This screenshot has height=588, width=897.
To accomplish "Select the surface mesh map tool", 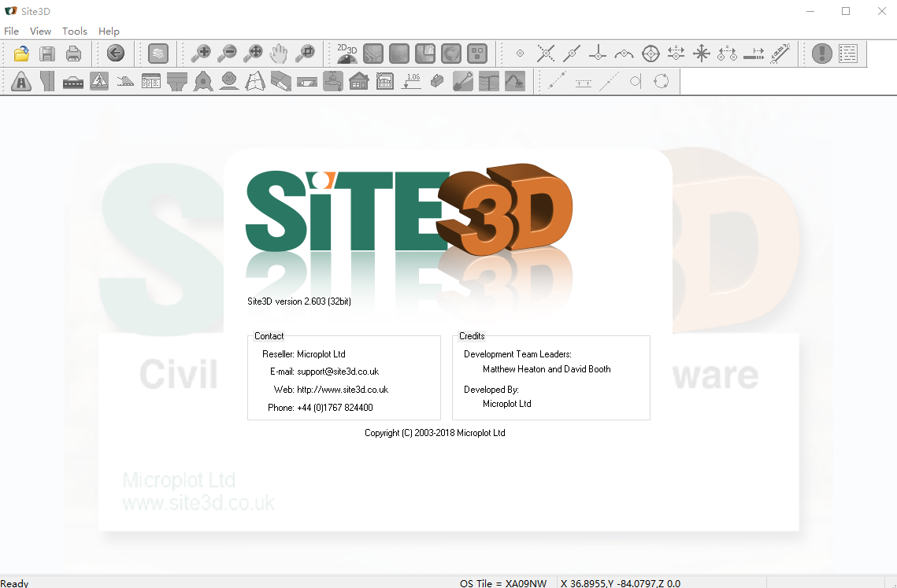I will (x=255, y=82).
